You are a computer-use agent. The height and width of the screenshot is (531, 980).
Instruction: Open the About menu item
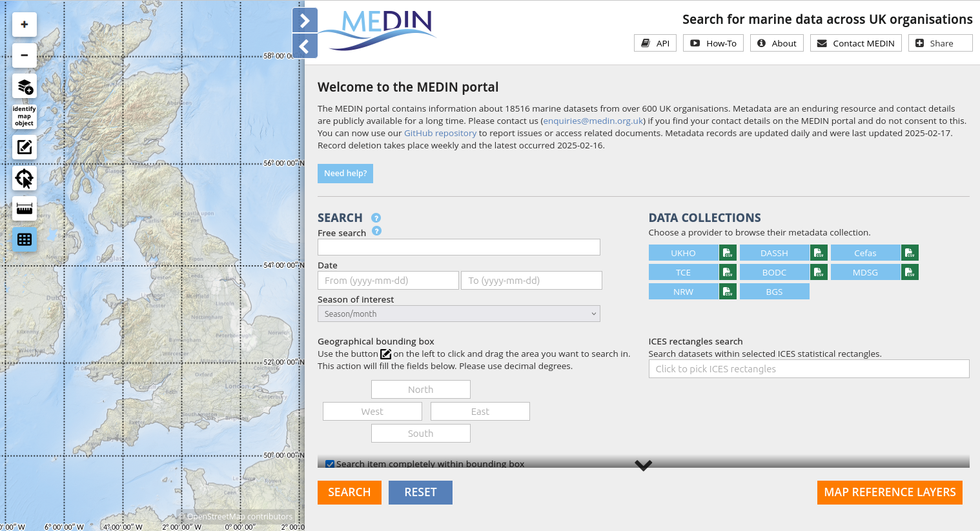click(x=777, y=43)
